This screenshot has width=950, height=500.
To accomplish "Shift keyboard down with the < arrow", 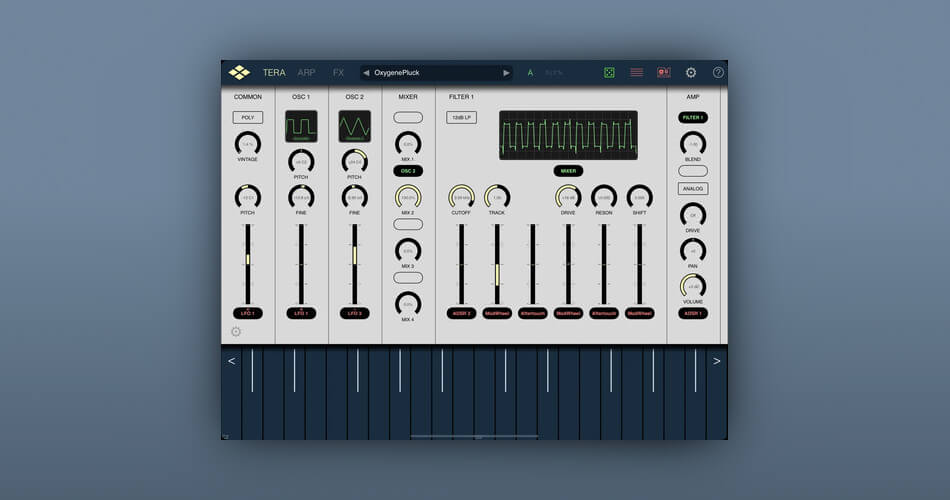I will click(x=231, y=361).
